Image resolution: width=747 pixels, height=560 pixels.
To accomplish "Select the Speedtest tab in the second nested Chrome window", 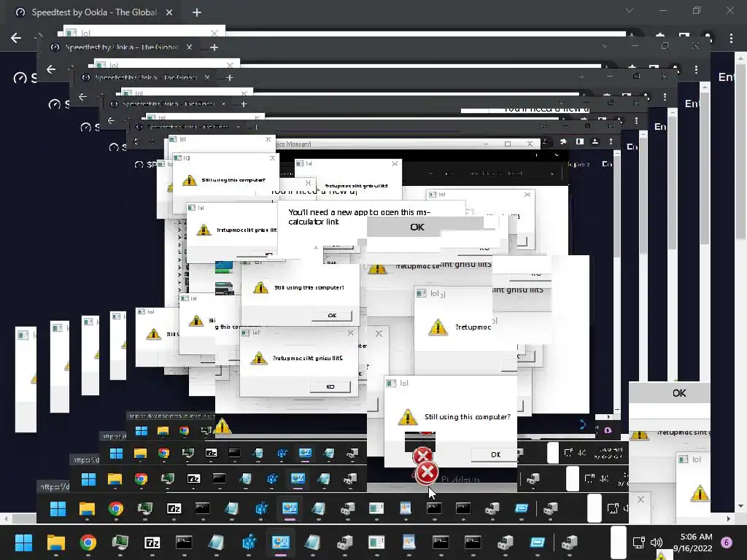I will click(x=122, y=47).
